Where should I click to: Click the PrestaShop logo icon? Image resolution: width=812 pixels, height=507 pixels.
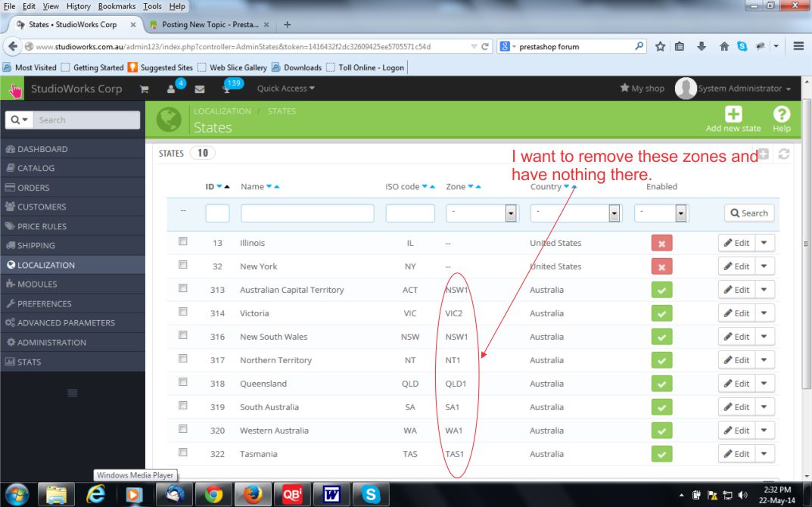pos(12,89)
